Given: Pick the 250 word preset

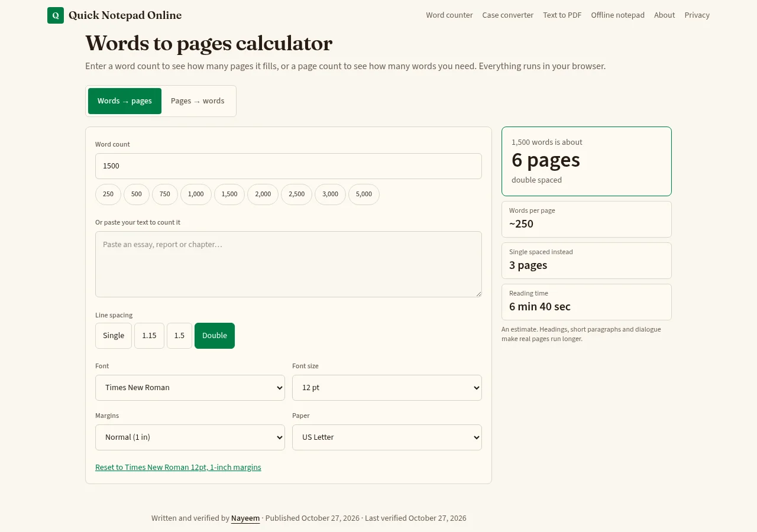Looking at the screenshot, I should pyautogui.click(x=108, y=194).
